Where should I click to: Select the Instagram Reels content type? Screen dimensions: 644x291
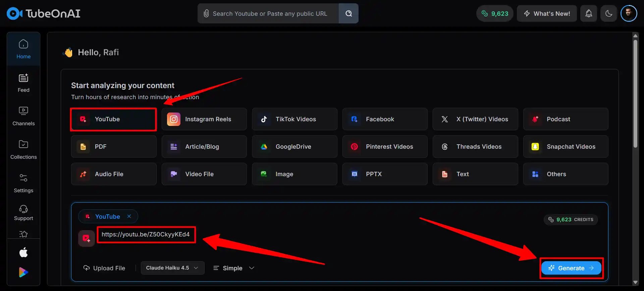point(204,119)
